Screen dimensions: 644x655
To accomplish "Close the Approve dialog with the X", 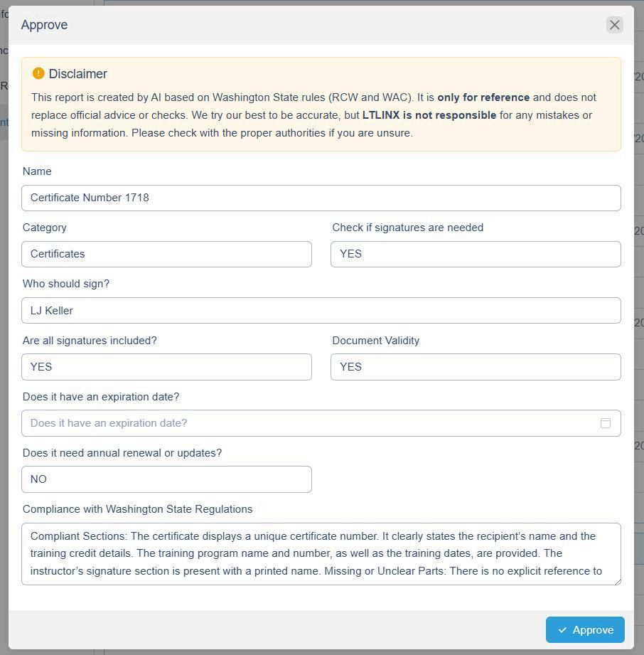I will pos(614,25).
